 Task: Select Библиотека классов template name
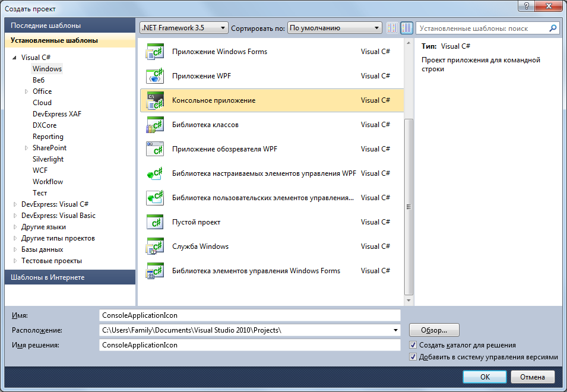(x=205, y=125)
